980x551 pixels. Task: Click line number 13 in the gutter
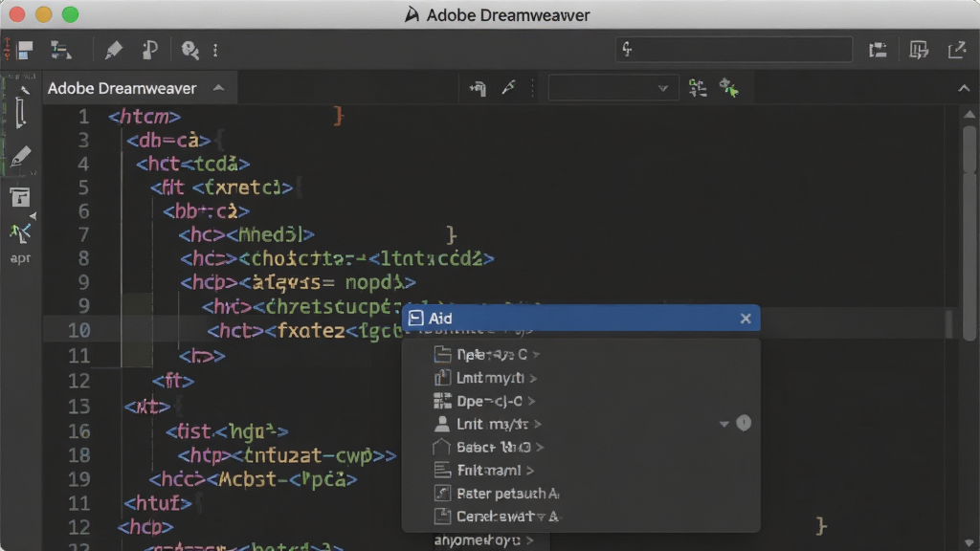[x=78, y=407]
